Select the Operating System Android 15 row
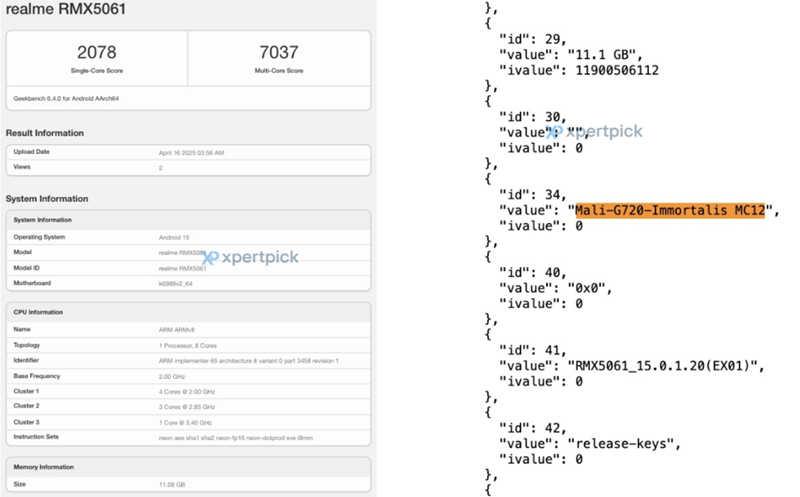 [x=188, y=237]
